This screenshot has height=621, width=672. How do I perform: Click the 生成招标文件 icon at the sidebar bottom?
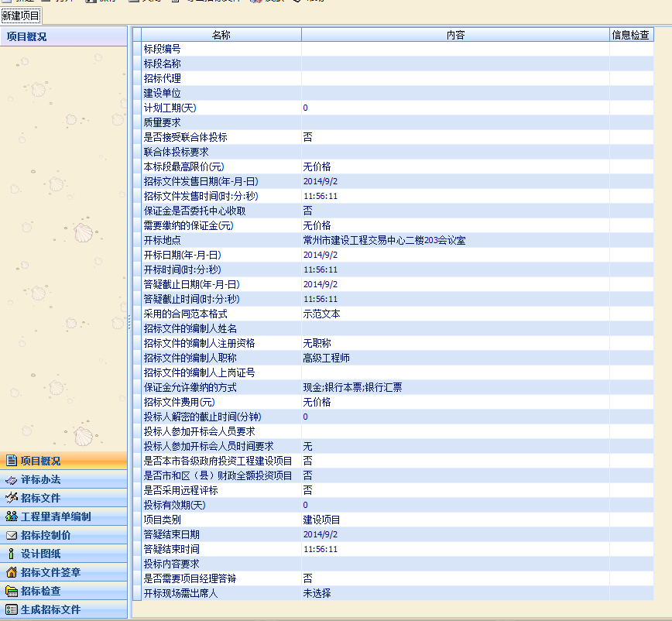11,609
